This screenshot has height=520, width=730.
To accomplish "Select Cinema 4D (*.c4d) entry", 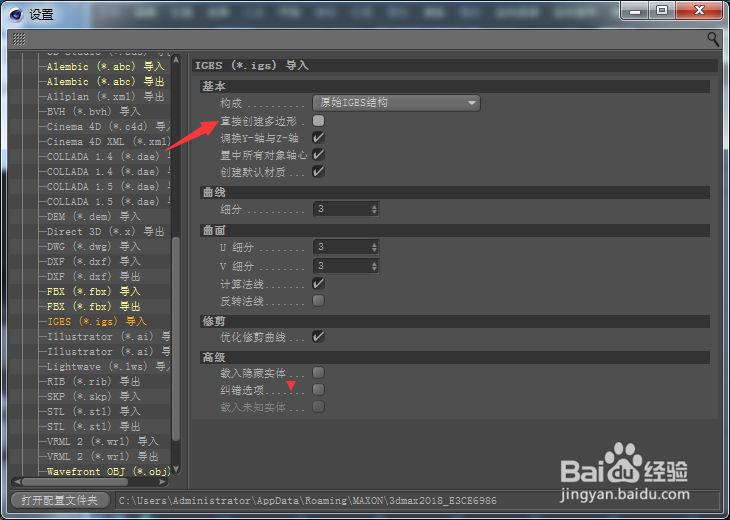I will 108,127.
